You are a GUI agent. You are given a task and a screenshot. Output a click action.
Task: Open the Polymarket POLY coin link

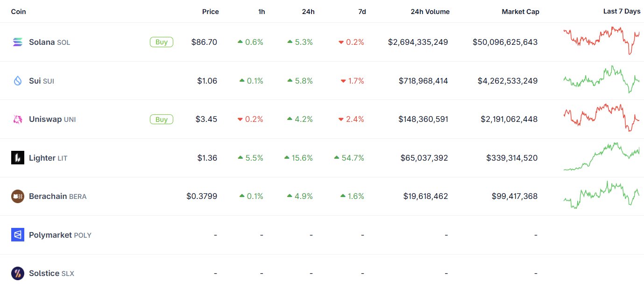(x=60, y=235)
